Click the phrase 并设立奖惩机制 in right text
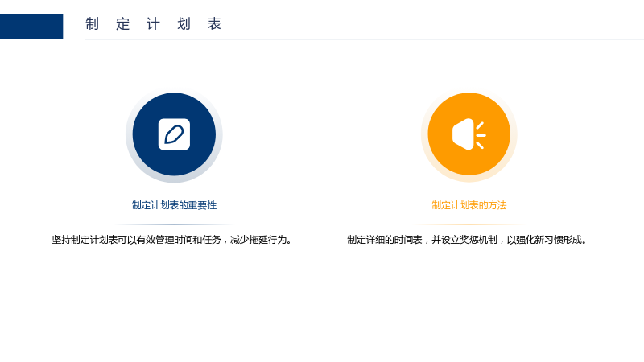Screen dimensions: 644x362 coord(464,240)
